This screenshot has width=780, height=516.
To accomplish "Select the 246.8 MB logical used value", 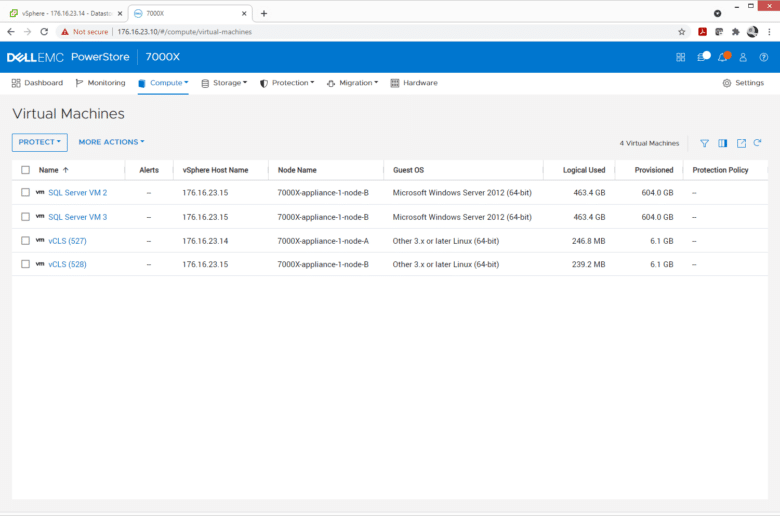I will 588,241.
